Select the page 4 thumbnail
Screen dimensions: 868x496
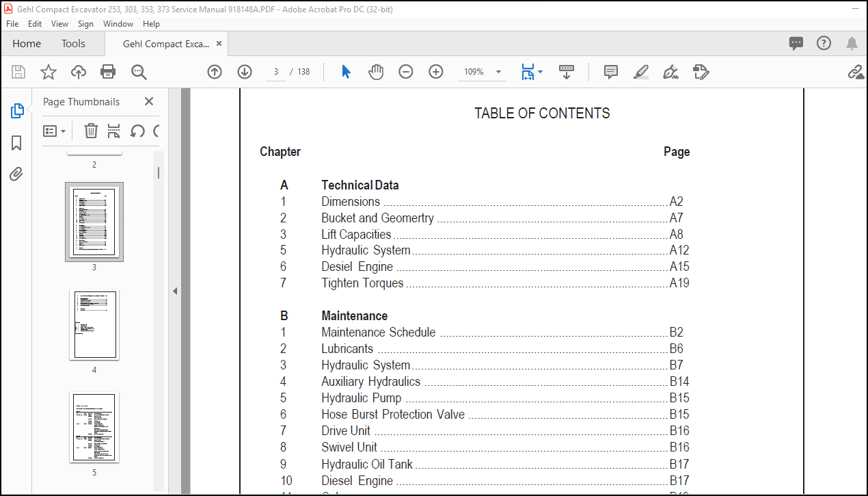point(94,325)
